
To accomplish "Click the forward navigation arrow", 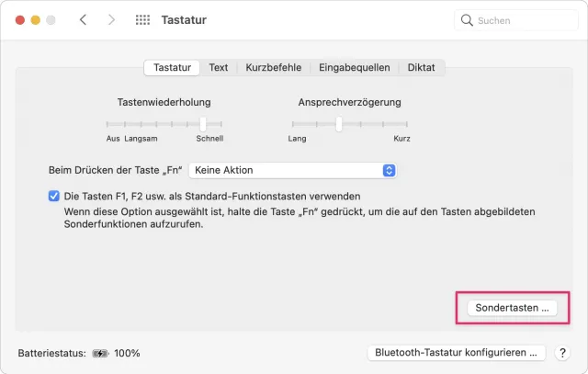I will pyautogui.click(x=111, y=19).
